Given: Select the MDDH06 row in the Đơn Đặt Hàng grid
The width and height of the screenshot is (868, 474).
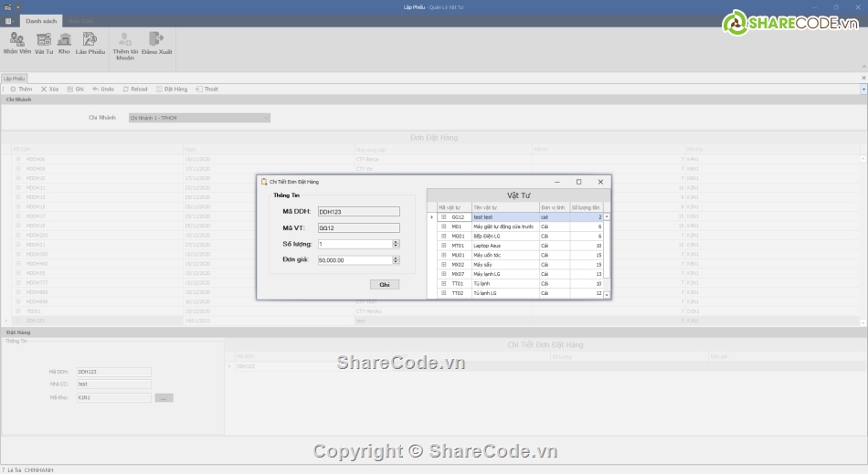Looking at the screenshot, I should click(x=436, y=159).
